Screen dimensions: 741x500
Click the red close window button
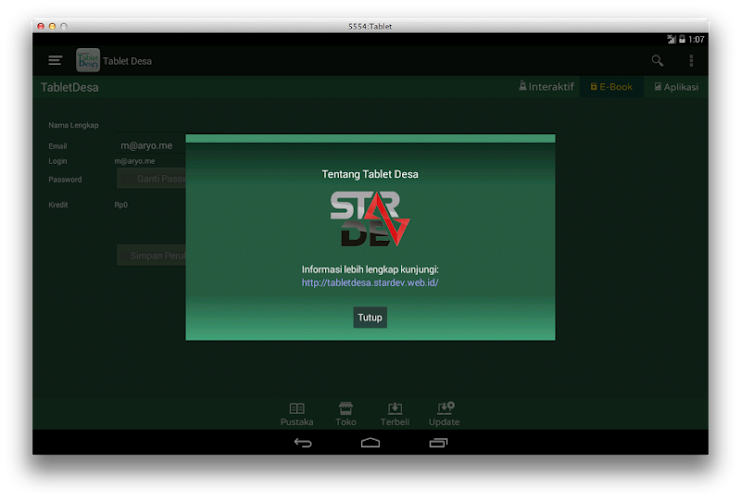(41, 26)
